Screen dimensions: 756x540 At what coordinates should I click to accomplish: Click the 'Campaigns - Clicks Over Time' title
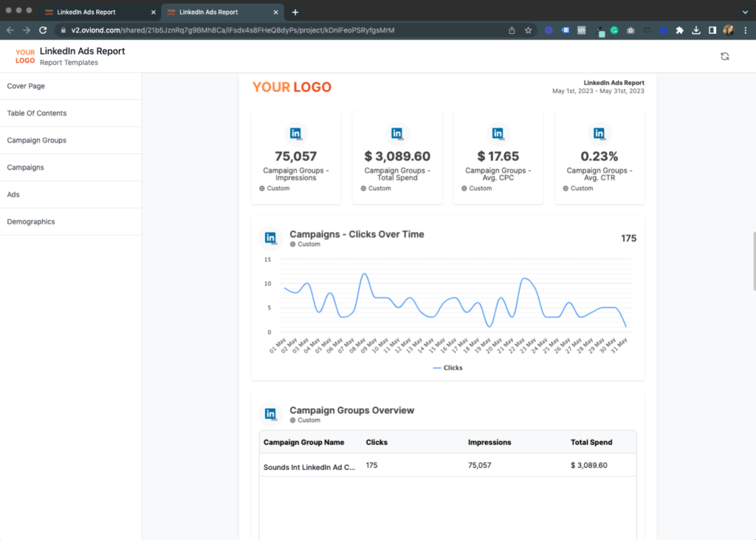[x=357, y=235]
